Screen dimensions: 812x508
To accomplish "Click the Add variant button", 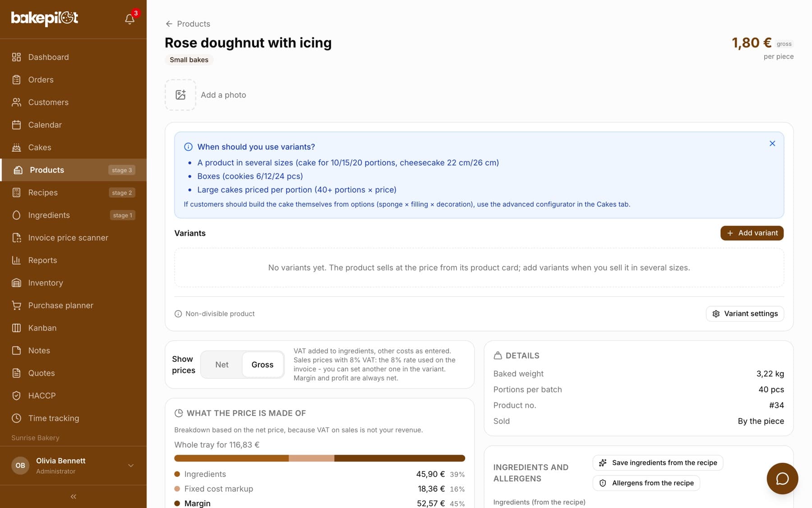I will 752,233.
